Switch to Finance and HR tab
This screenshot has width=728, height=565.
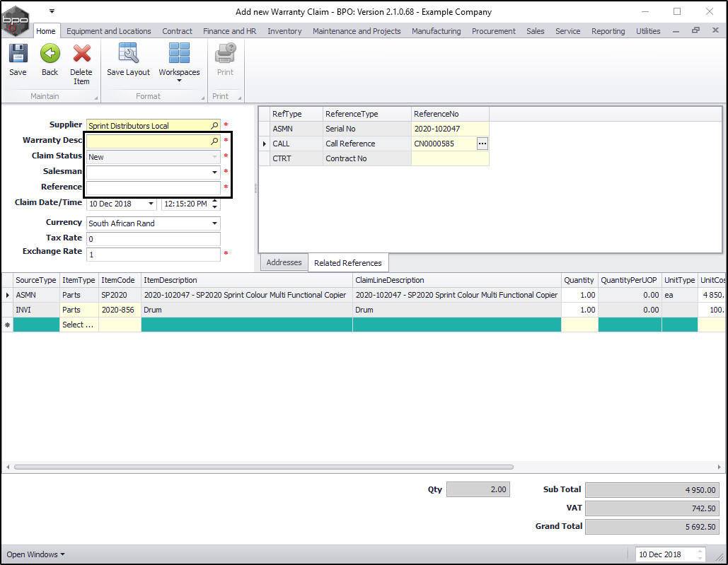(x=229, y=31)
